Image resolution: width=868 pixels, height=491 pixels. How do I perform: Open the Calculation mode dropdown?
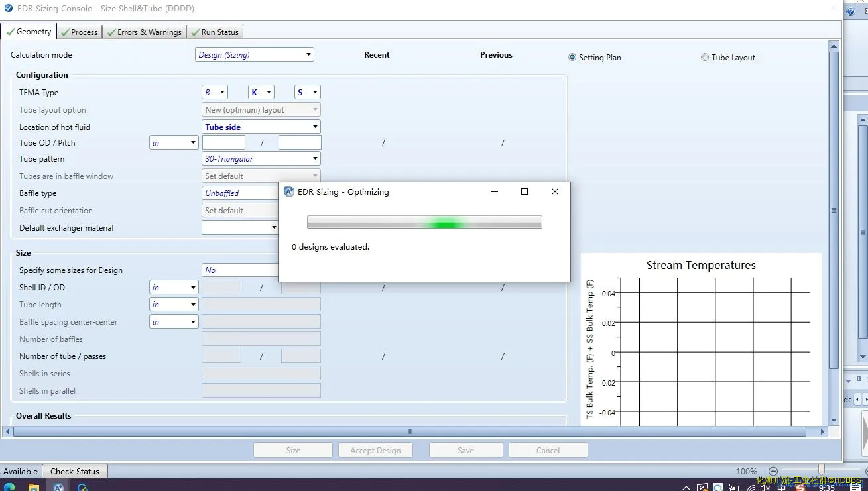coord(255,55)
